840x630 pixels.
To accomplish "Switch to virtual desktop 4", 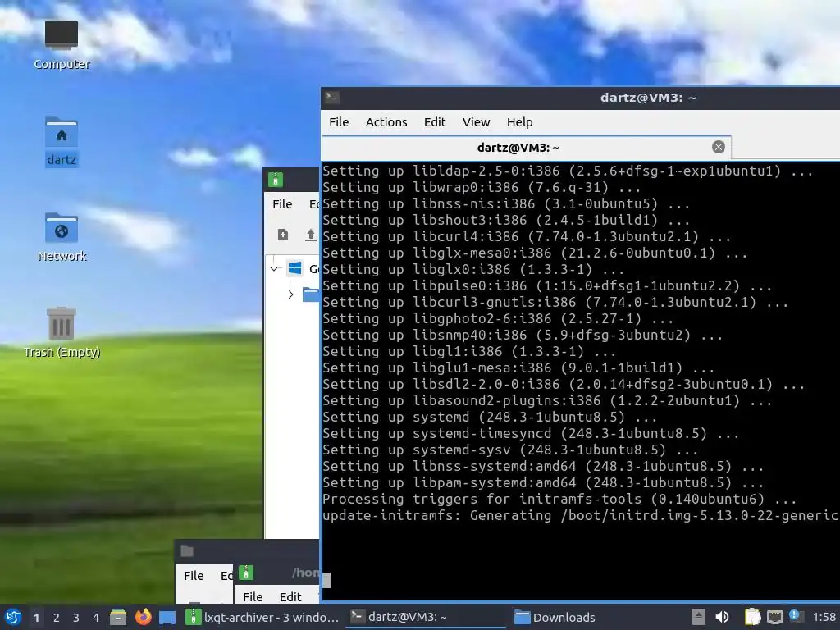I will tap(96, 618).
